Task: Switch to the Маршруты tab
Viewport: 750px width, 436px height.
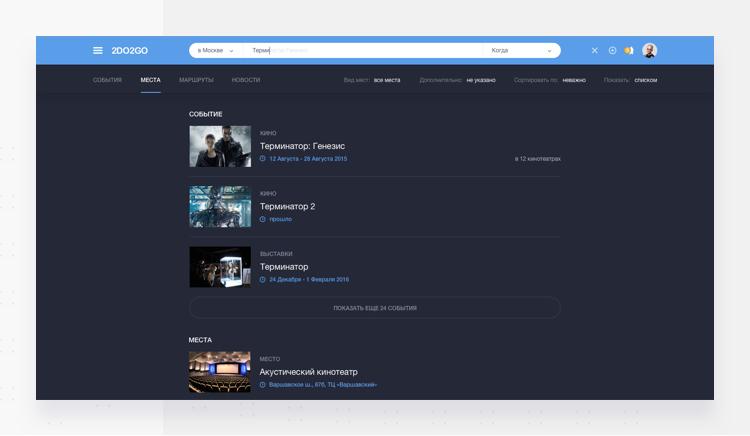Action: click(196, 80)
